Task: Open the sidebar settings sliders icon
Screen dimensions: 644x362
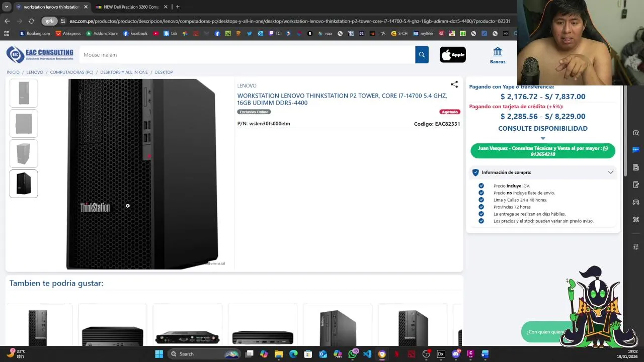Action: [x=636, y=247]
